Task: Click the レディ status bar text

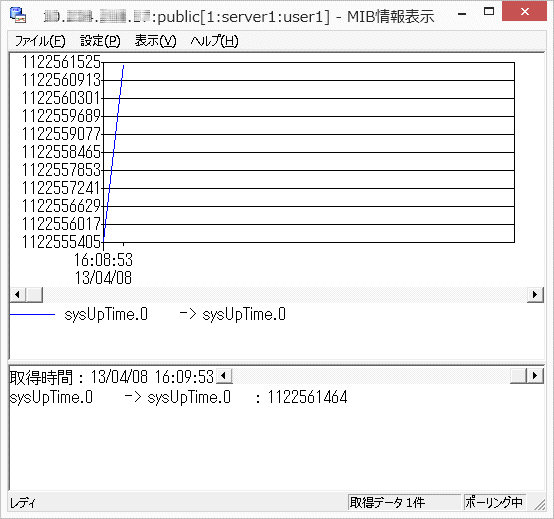Action: click(22, 503)
